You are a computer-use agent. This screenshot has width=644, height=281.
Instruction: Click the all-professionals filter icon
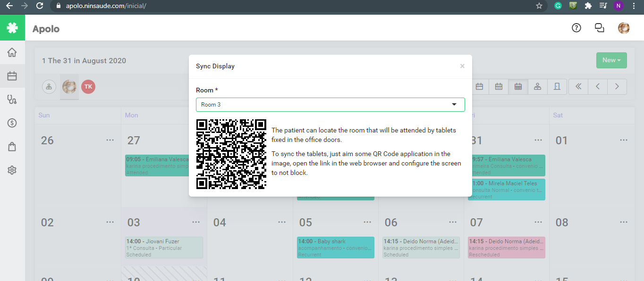point(49,87)
